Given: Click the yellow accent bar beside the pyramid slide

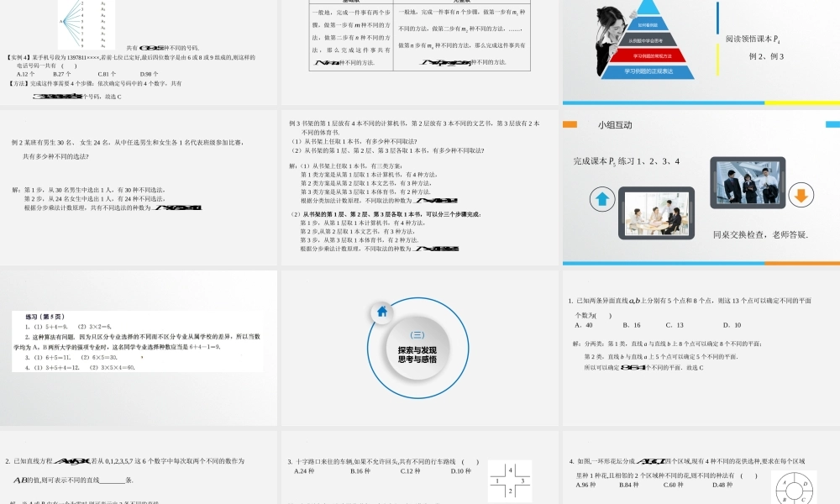Looking at the screenshot, I should [718, 60].
